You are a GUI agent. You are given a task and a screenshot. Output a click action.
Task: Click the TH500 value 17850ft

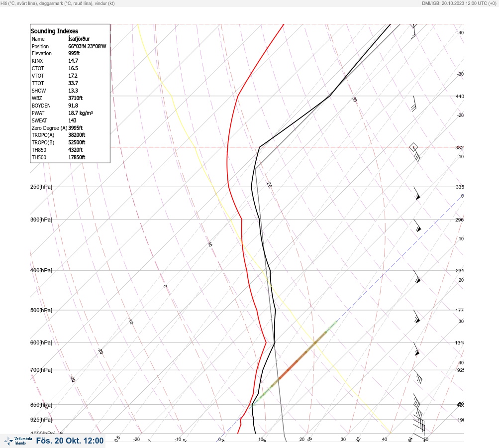[x=77, y=158]
